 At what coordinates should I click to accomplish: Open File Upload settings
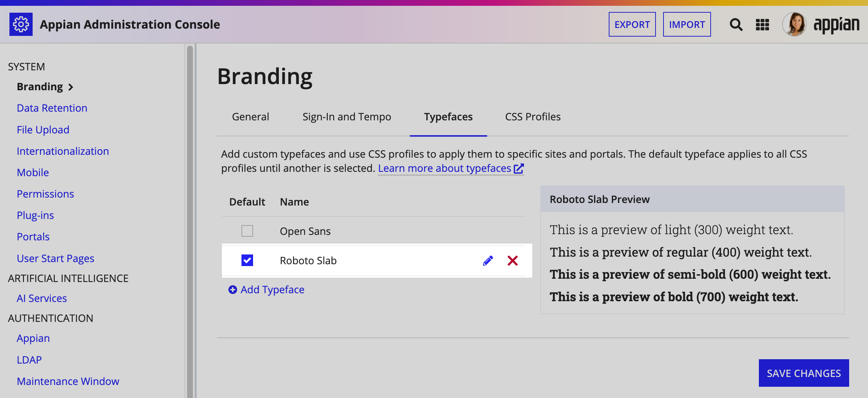(x=43, y=130)
